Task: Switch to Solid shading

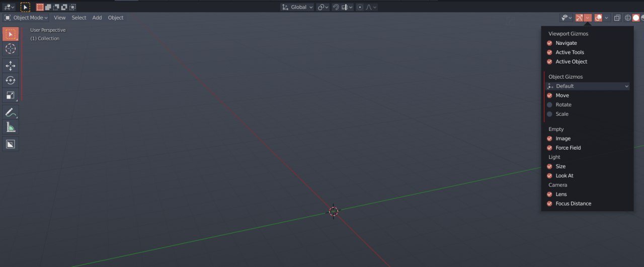Action: click(636, 18)
